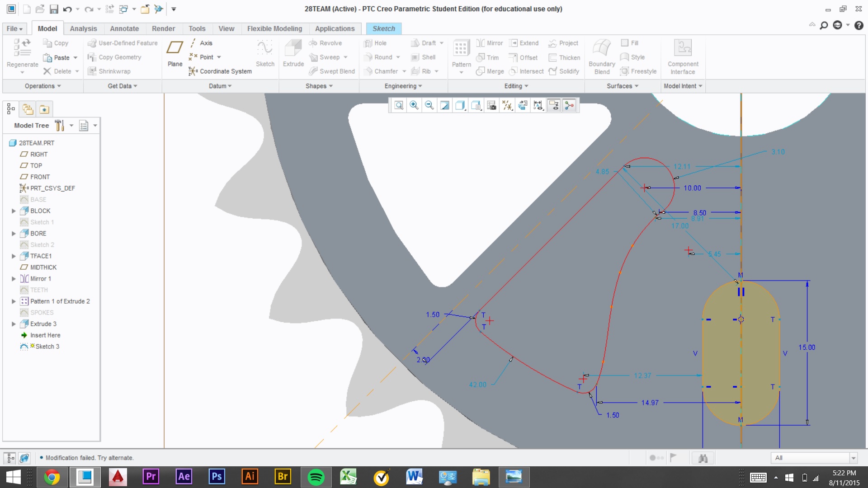Select the Plane datum tool
The width and height of the screenshot is (868, 488).
175,53
